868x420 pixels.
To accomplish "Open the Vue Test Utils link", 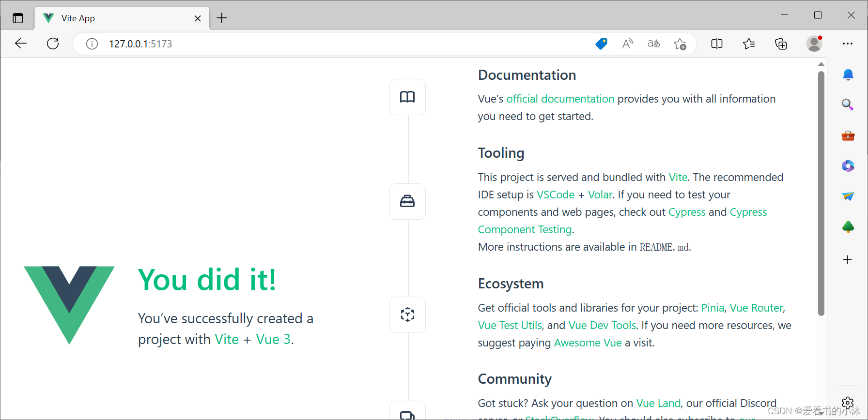I will pyautogui.click(x=510, y=325).
